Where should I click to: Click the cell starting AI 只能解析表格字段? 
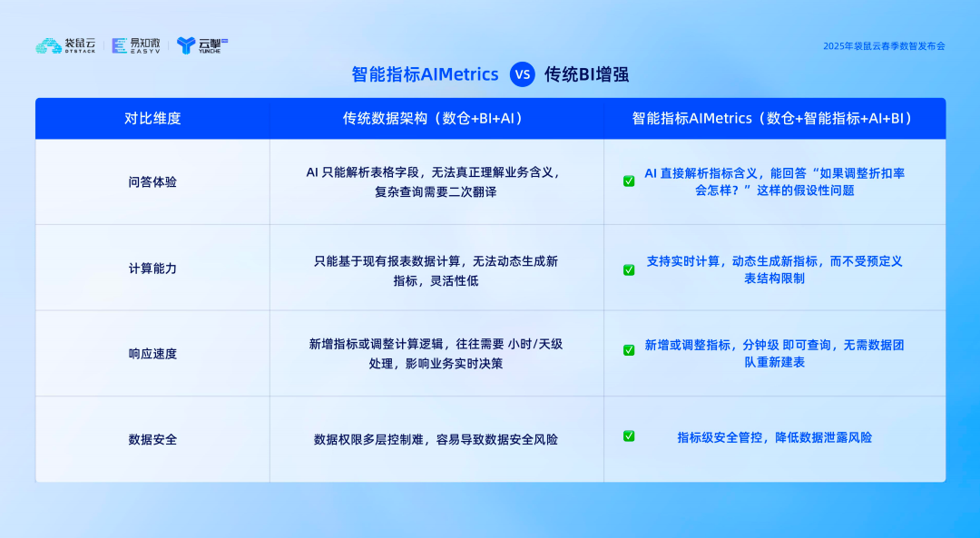436,181
